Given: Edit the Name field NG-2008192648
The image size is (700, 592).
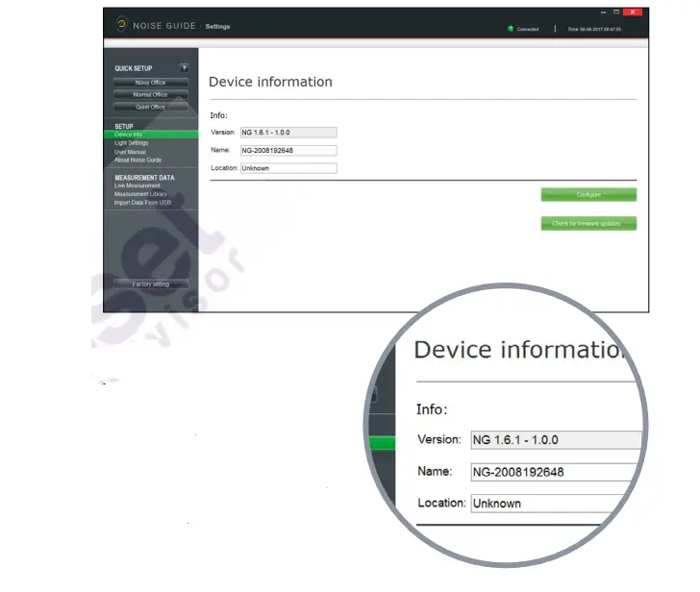Looking at the screenshot, I should tap(288, 150).
